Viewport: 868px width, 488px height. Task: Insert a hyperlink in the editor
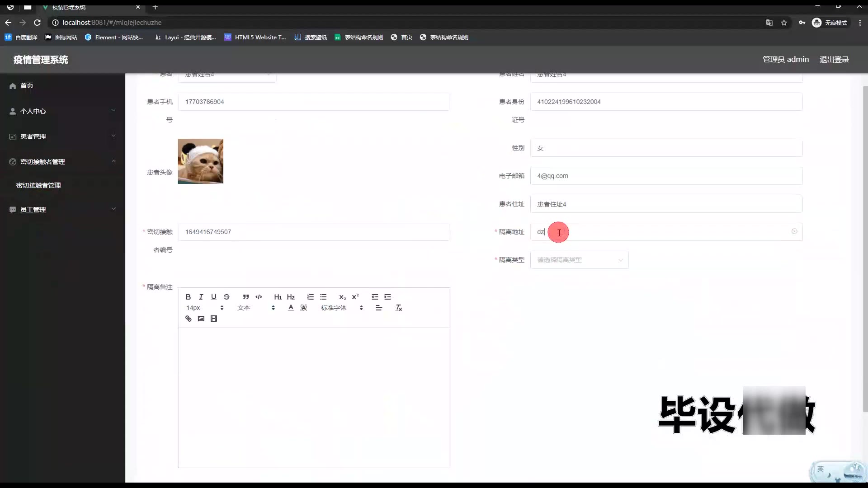[188, 319]
